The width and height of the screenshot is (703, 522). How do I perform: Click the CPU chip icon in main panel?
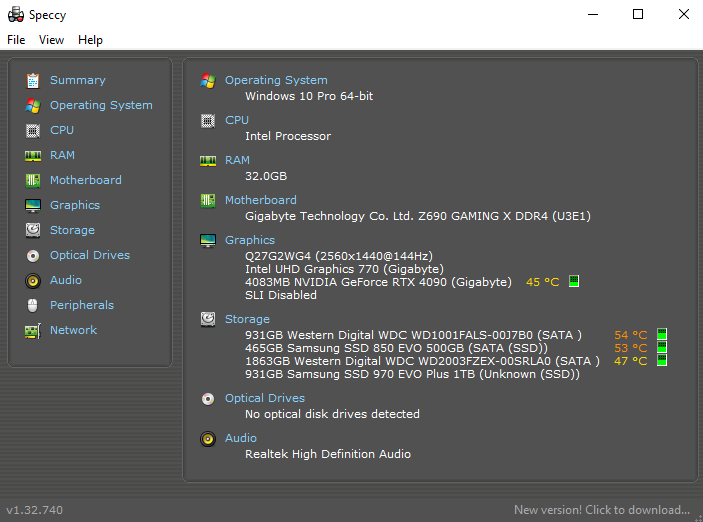click(208, 121)
